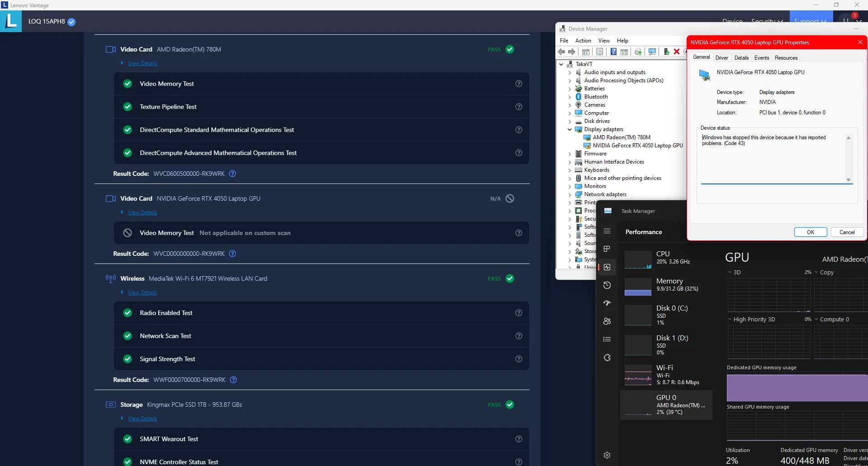Click red X uninstall device icon
The height and width of the screenshot is (466, 868).
[x=677, y=52]
